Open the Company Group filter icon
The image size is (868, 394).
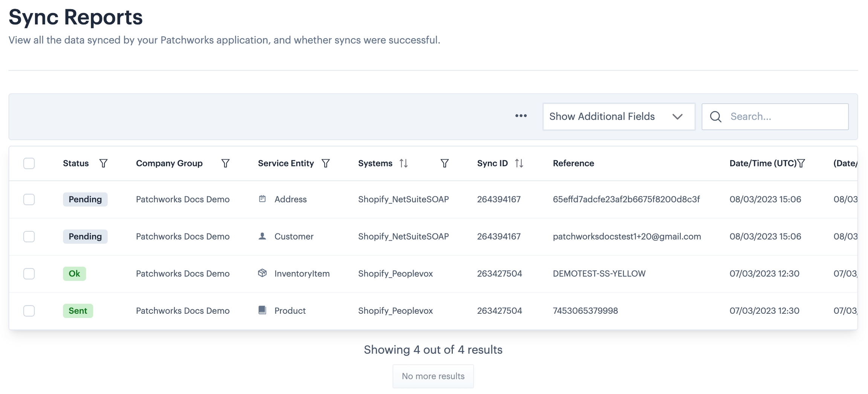pos(225,163)
